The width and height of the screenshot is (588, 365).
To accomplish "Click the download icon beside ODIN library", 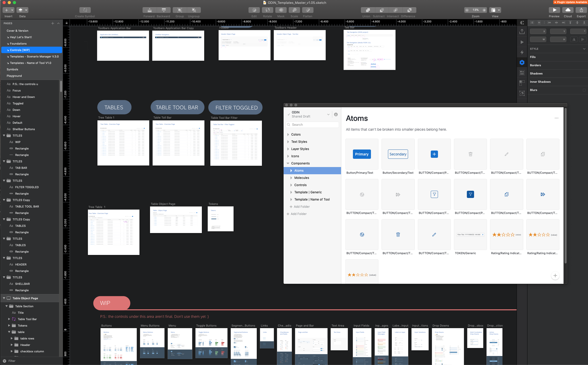I will pyautogui.click(x=336, y=114).
